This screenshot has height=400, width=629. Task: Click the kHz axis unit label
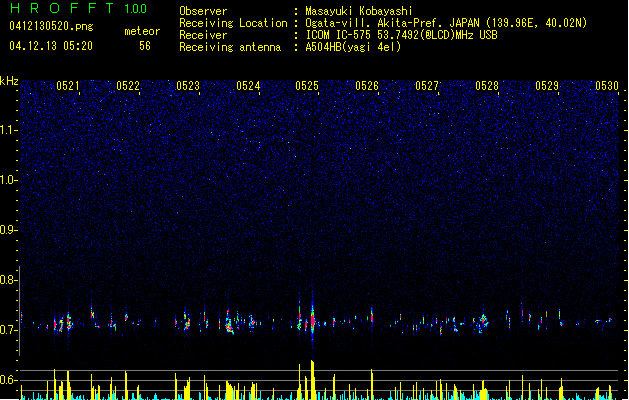click(x=9, y=81)
